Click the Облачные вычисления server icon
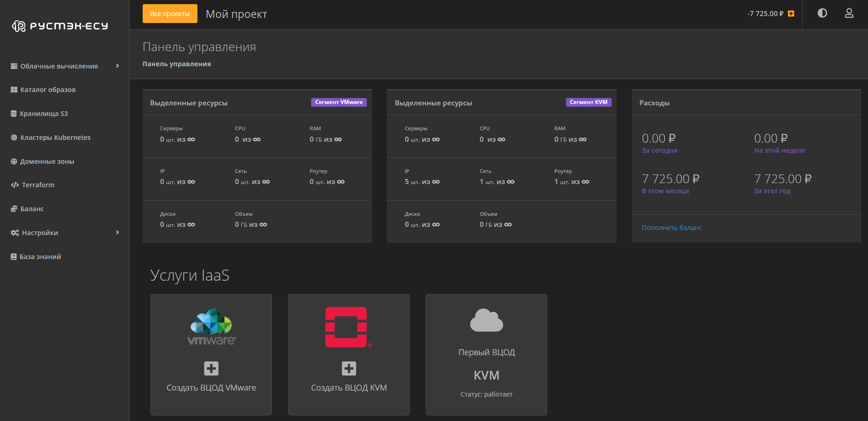 14,66
